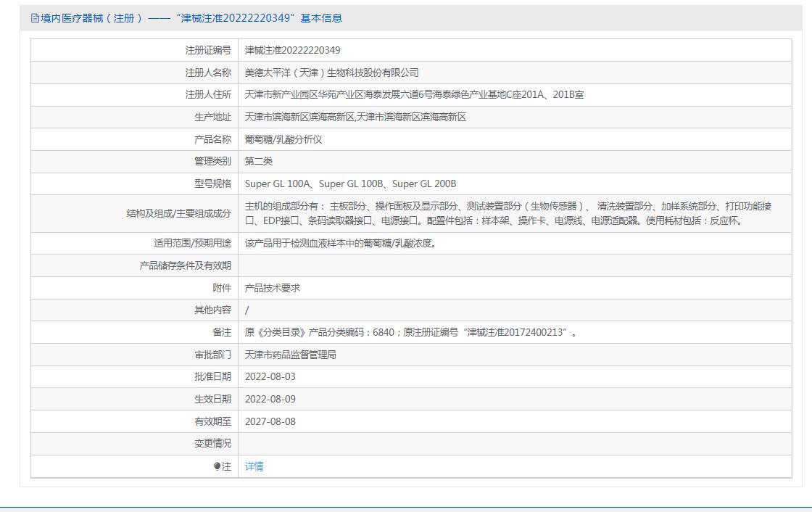This screenshot has height=512, width=812.
Task: Click the effective date 2022-08-09
Action: [x=270, y=399]
